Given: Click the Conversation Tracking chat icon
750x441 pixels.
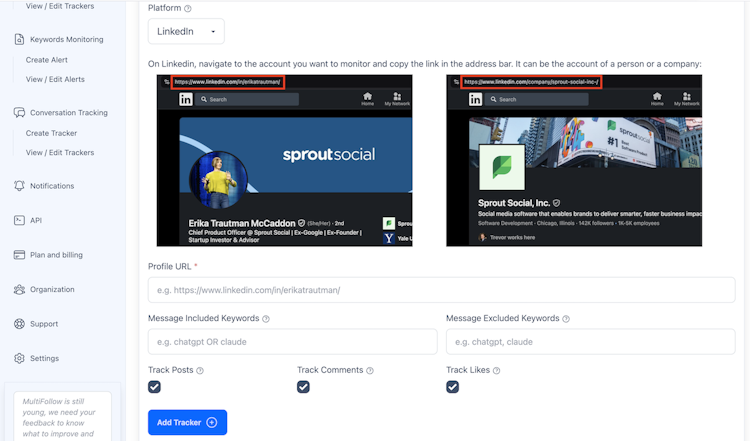Looking at the screenshot, I should [x=19, y=112].
